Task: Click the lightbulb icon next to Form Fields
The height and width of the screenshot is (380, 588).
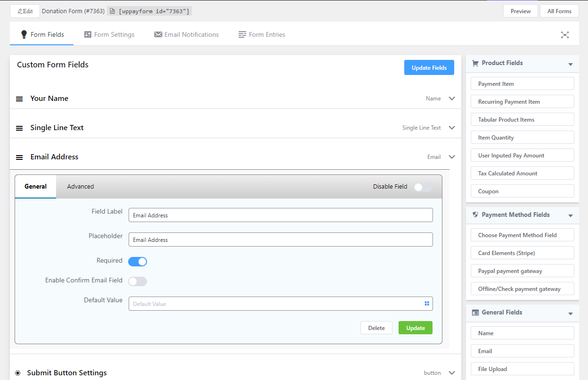Action: pos(23,34)
